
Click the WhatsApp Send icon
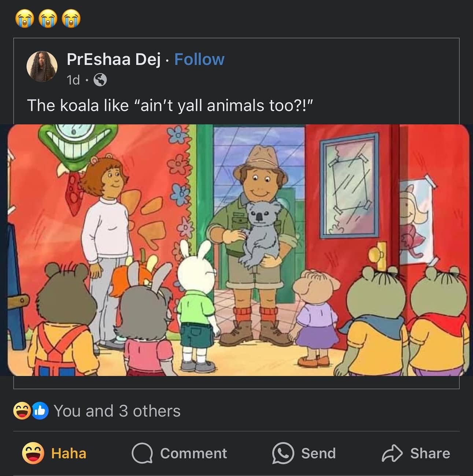coord(282,454)
